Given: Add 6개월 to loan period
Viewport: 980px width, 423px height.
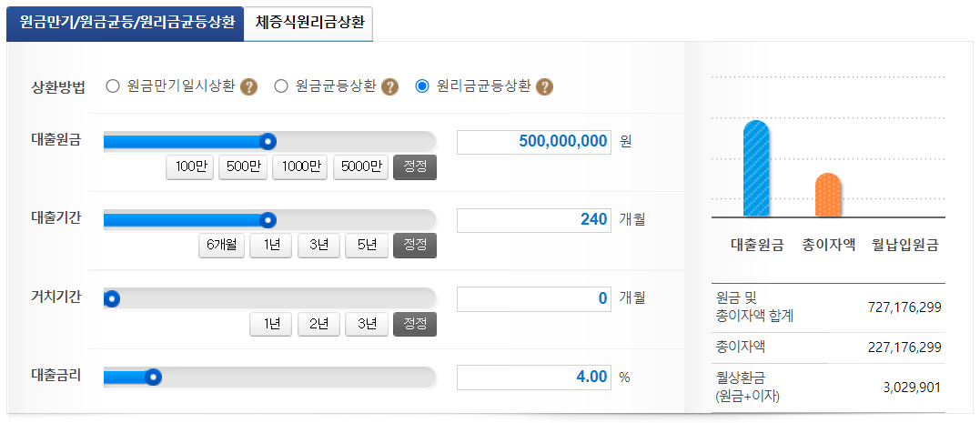Looking at the screenshot, I should pyautogui.click(x=222, y=246).
